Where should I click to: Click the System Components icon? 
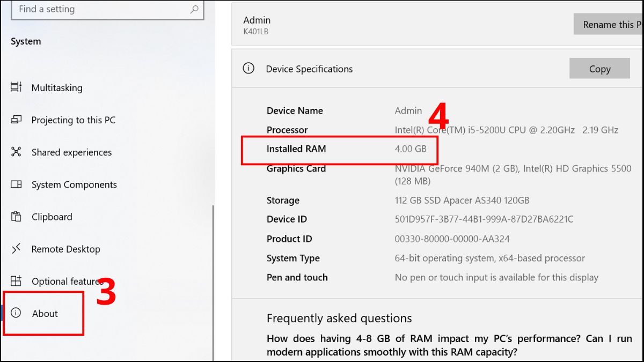point(16,184)
